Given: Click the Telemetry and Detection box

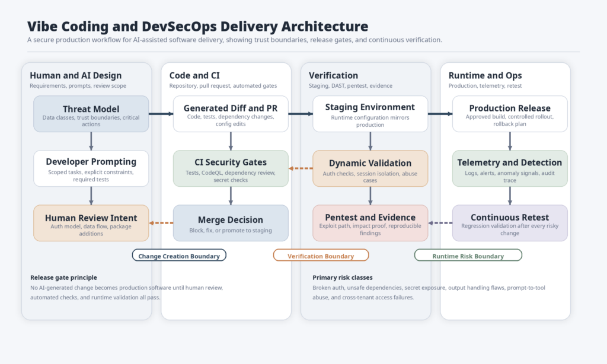Looking at the screenshot, I should click(510, 168).
